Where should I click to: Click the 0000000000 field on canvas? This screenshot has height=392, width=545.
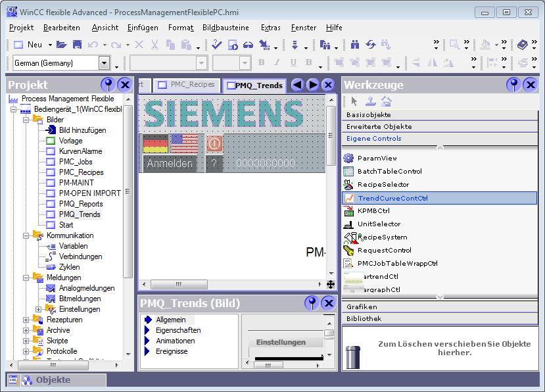(x=266, y=163)
